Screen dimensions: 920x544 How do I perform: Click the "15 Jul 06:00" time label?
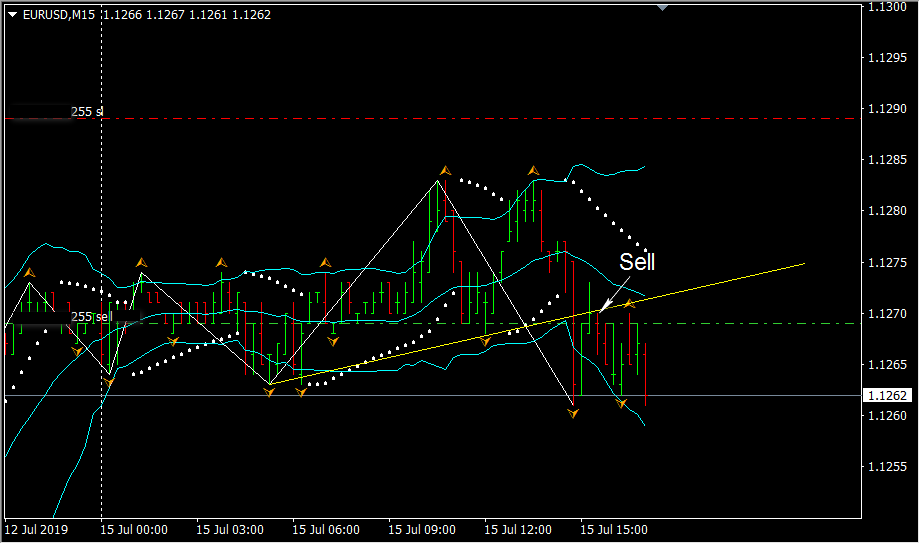(x=326, y=530)
